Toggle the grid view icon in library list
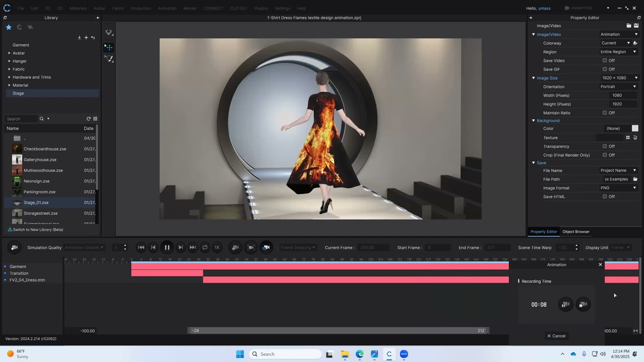The image size is (644, 362). point(95,119)
